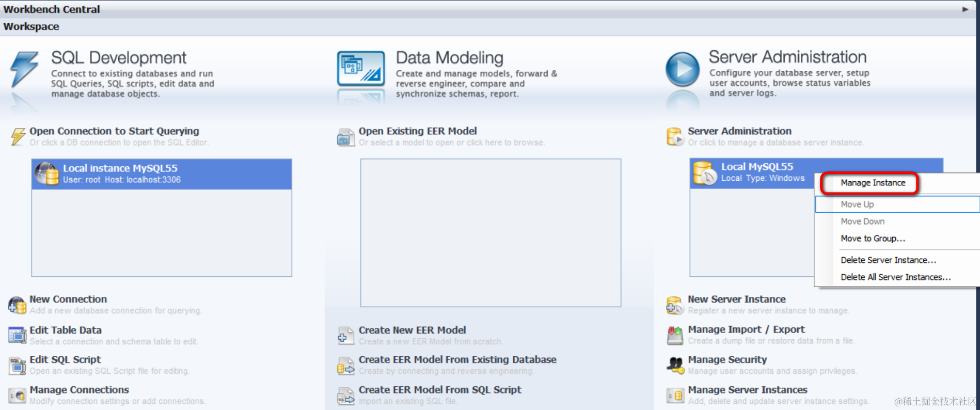Click Create EER Model From Existing Database icon

point(345,366)
